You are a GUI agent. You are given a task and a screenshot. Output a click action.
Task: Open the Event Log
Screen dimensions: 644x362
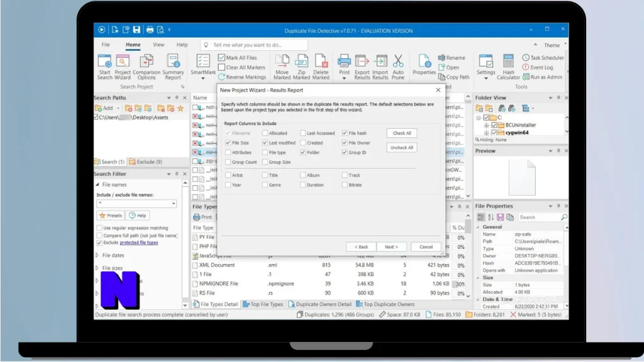538,67
